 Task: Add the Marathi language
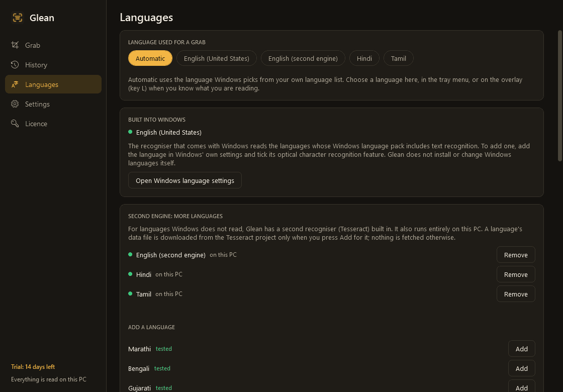522,349
